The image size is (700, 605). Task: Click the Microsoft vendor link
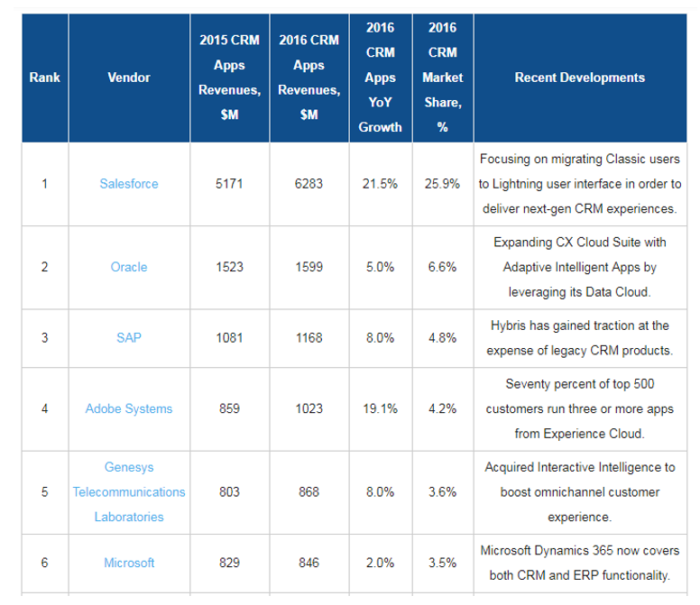pyautogui.click(x=129, y=563)
